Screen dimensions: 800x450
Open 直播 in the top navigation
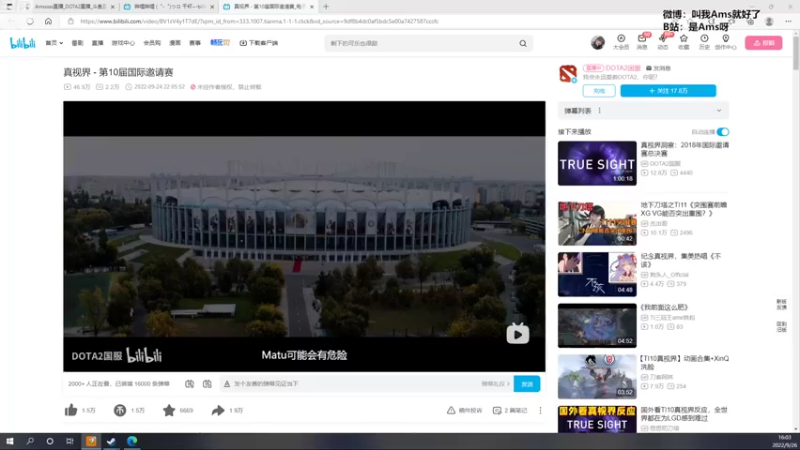click(97, 43)
